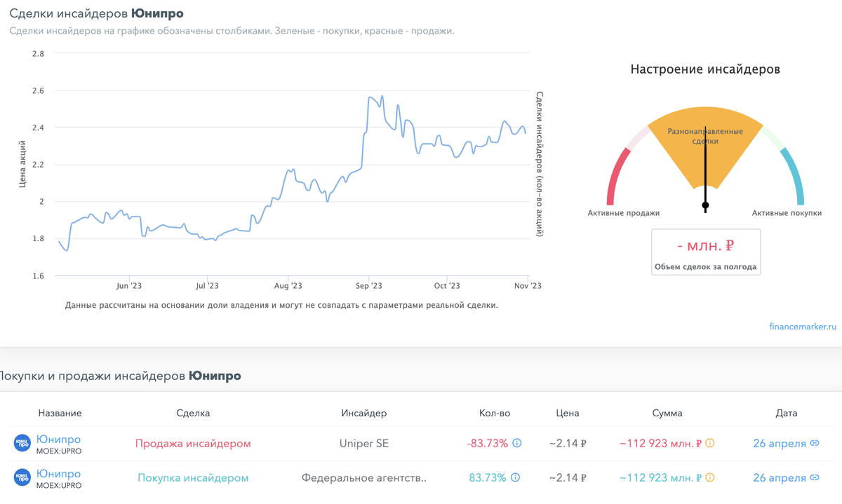Click the Продажа инсайдером deal label

(x=193, y=443)
